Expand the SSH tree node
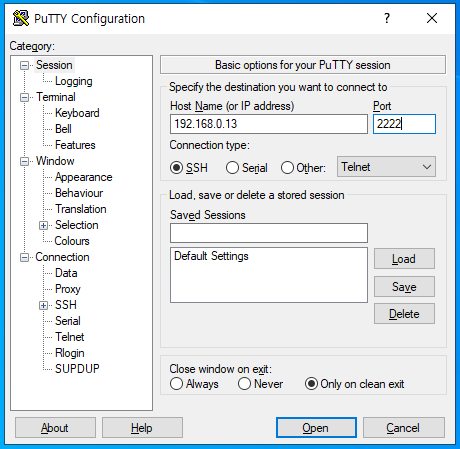 pos(43,305)
